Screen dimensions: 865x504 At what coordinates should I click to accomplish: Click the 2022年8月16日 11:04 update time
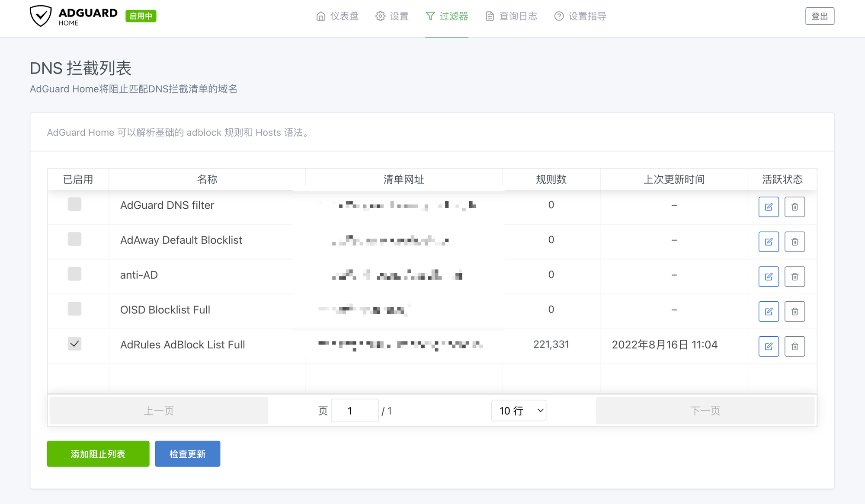tap(665, 345)
